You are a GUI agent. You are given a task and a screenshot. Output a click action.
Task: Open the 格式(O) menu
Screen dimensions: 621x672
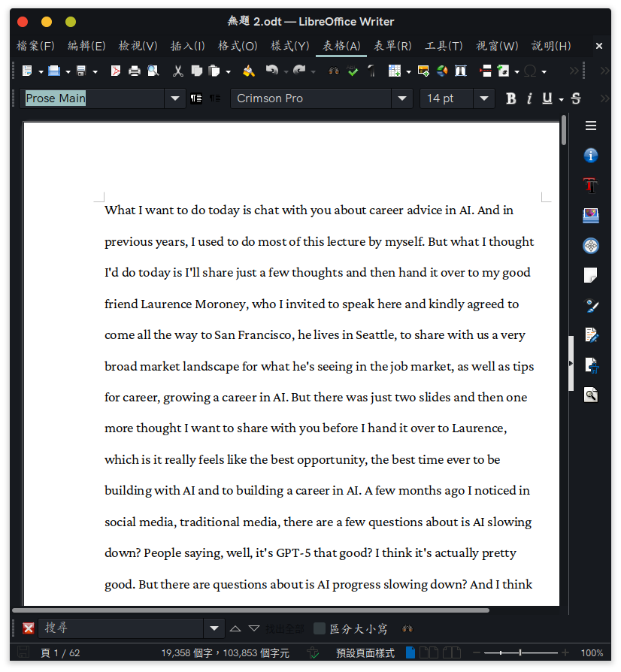click(x=238, y=46)
